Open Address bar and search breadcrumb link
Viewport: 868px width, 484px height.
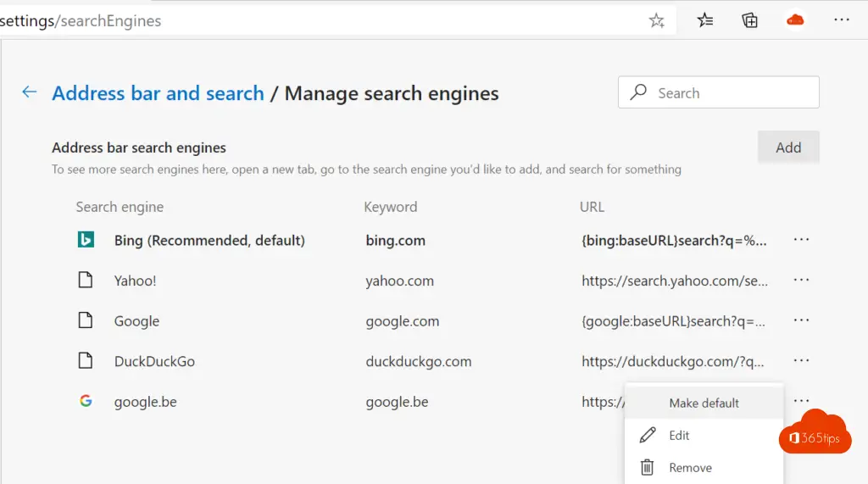[158, 93]
